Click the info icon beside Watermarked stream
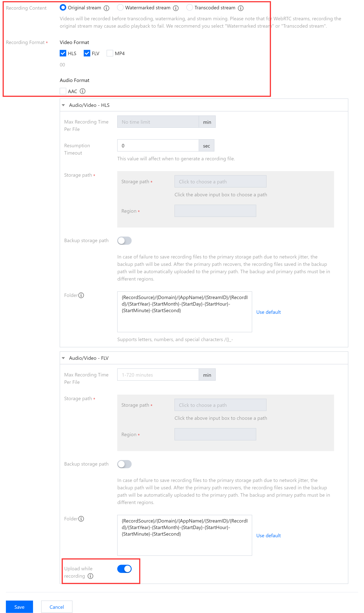 point(176,8)
